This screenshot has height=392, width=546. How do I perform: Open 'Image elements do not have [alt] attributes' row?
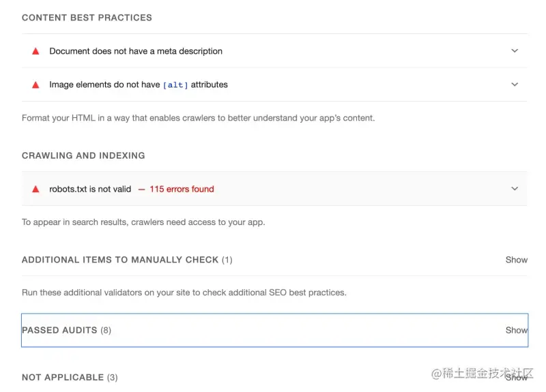(274, 85)
